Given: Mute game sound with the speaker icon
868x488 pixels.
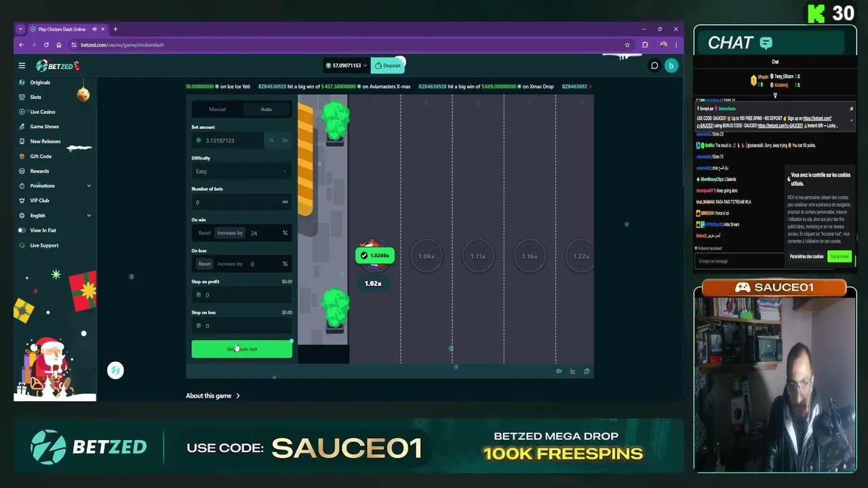Looking at the screenshot, I should [x=559, y=371].
